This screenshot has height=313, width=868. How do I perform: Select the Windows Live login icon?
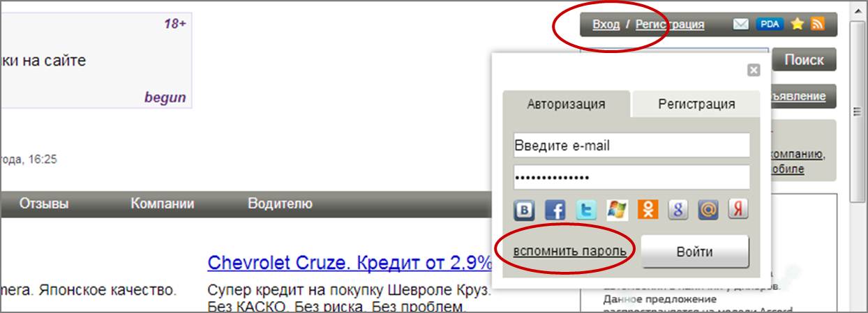pos(617,210)
